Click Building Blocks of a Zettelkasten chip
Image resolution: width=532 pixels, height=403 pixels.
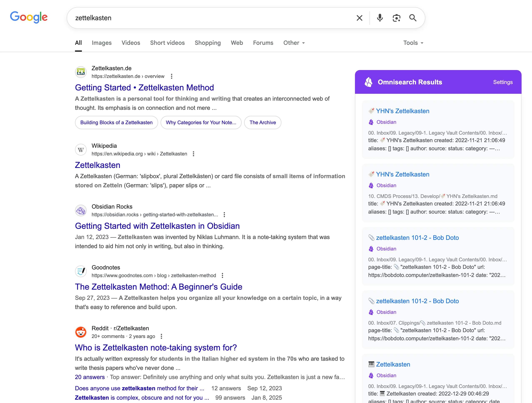tap(116, 123)
